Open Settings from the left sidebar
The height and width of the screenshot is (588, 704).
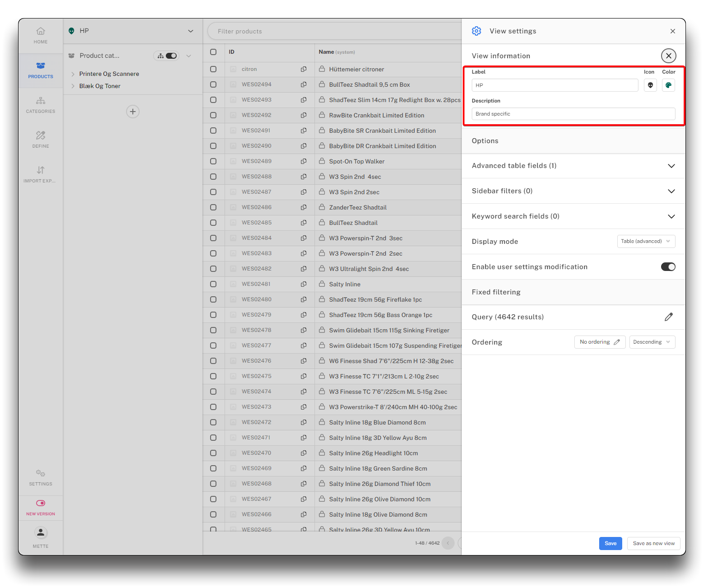pos(41,477)
